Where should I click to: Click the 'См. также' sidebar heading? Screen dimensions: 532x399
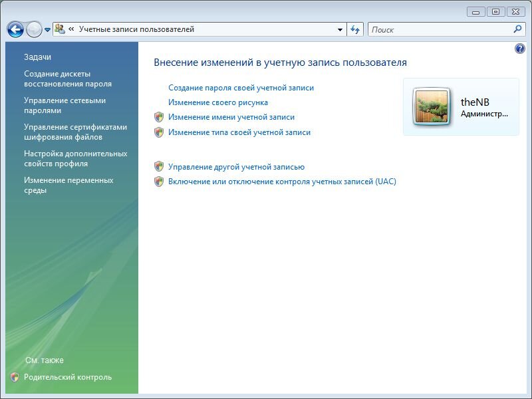point(45,360)
